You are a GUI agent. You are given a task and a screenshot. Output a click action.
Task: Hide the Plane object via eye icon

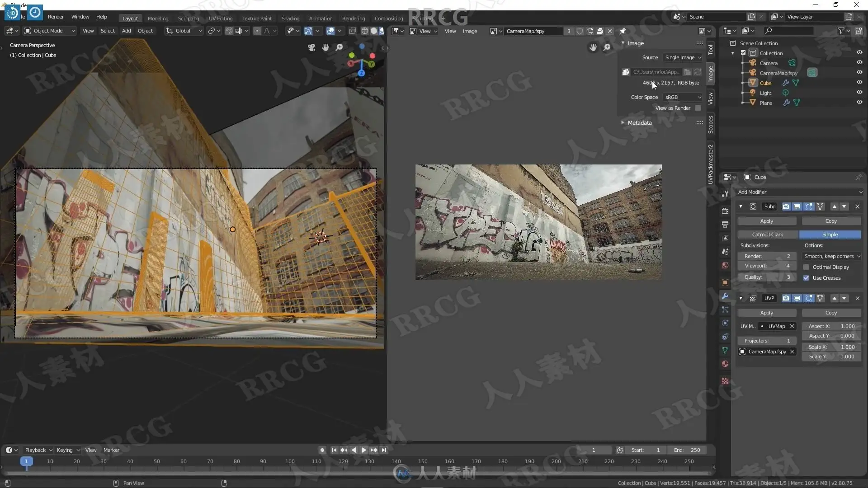859,103
